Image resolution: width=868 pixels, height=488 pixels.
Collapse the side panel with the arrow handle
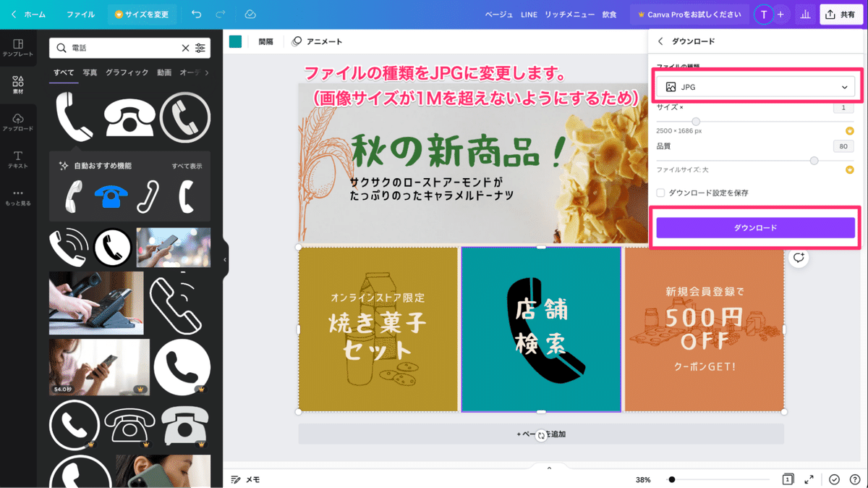point(225,259)
